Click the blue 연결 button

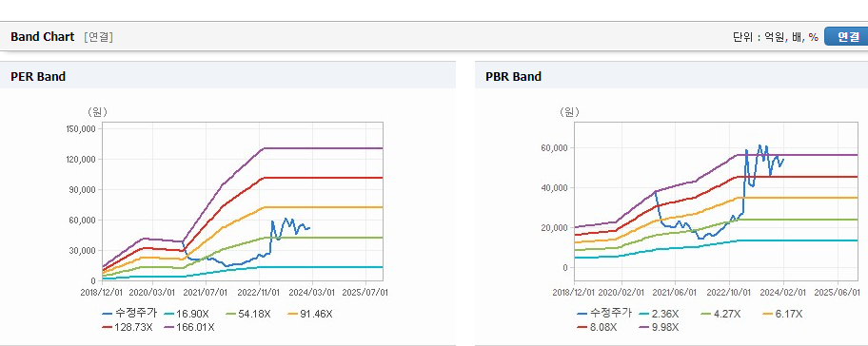click(x=846, y=36)
